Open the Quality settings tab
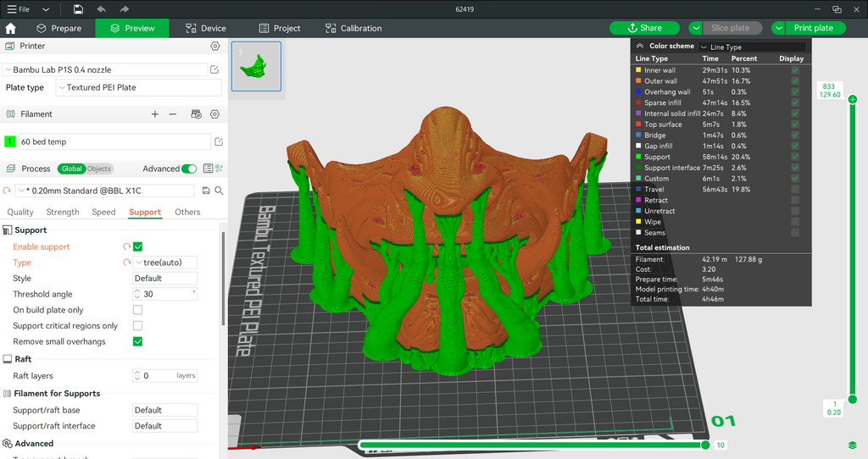The height and width of the screenshot is (459, 868). (x=20, y=212)
